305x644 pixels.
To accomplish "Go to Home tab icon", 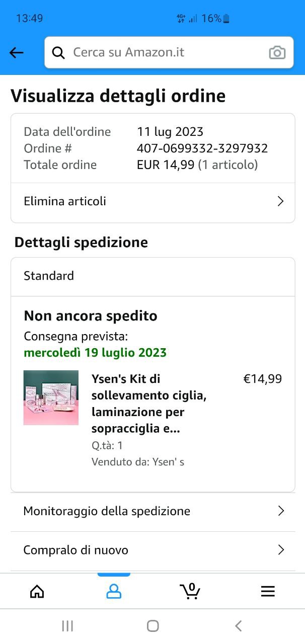I will (37, 591).
